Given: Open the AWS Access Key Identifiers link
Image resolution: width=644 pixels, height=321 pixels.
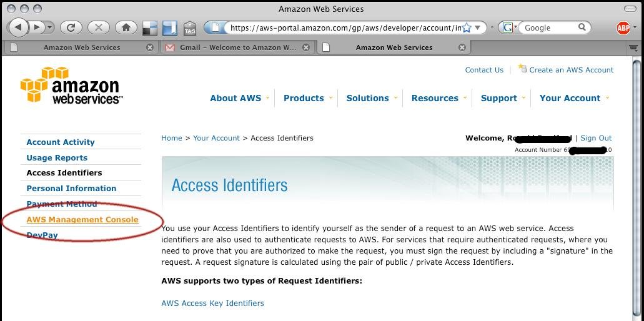Looking at the screenshot, I should pos(213,304).
